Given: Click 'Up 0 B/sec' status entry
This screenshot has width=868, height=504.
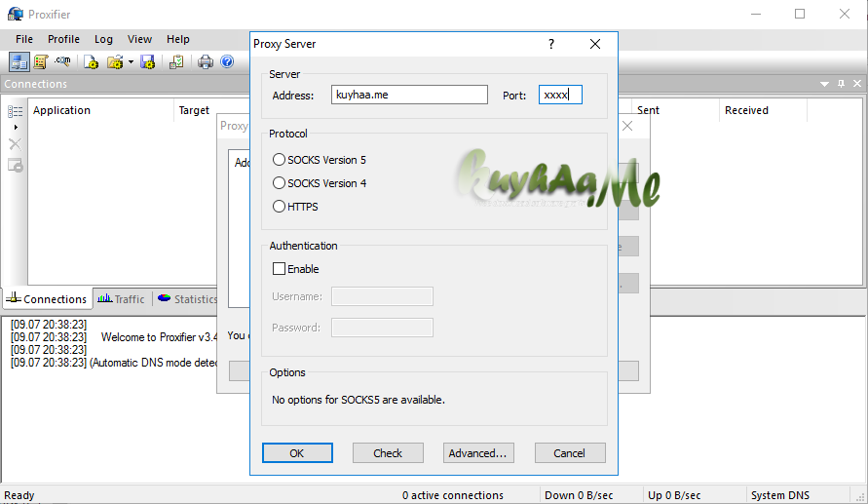Looking at the screenshot, I should [674, 495].
